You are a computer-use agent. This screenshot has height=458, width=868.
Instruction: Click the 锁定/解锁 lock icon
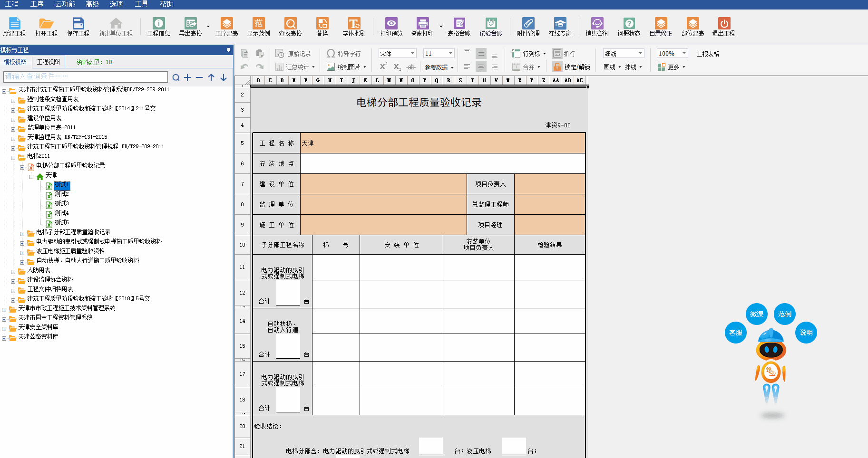tap(557, 67)
